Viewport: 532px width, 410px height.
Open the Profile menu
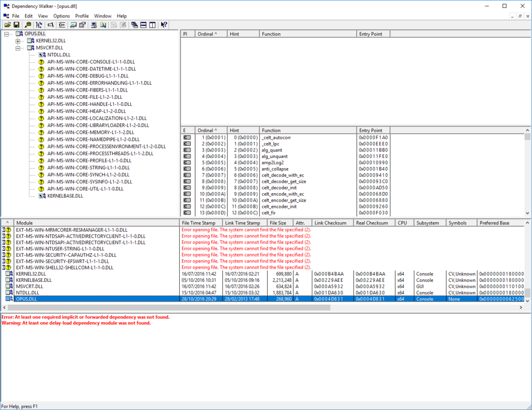[81, 15]
